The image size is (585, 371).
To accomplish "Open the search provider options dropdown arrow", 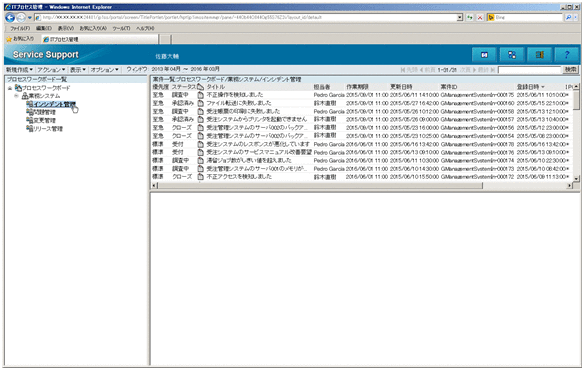I will click(575, 18).
